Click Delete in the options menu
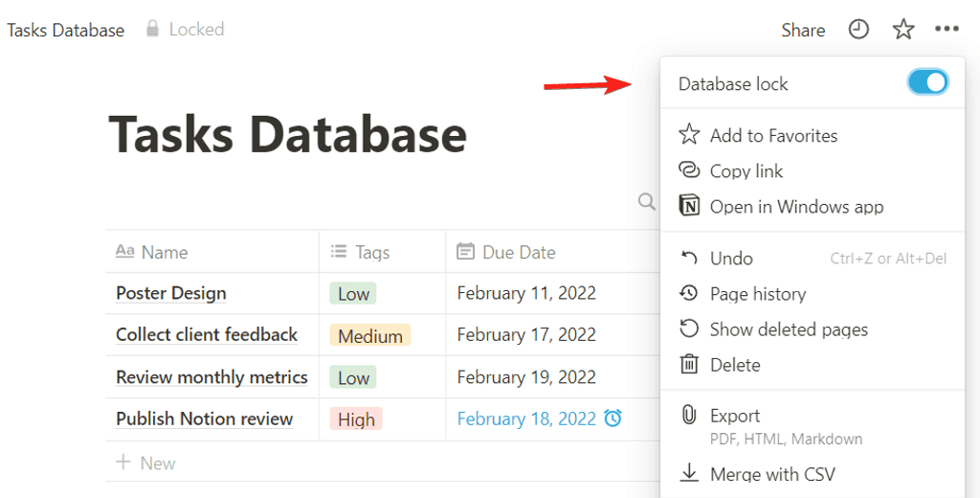This screenshot has width=980, height=498. tap(734, 365)
